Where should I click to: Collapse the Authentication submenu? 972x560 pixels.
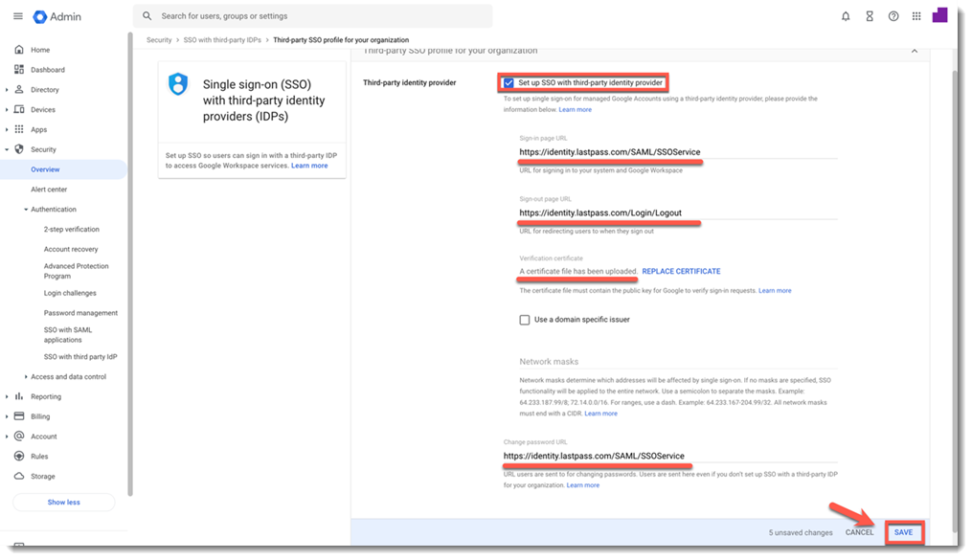(x=26, y=210)
